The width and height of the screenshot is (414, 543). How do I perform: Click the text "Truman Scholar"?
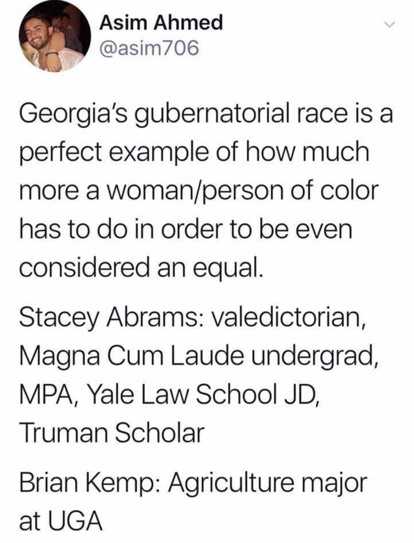[112, 433]
